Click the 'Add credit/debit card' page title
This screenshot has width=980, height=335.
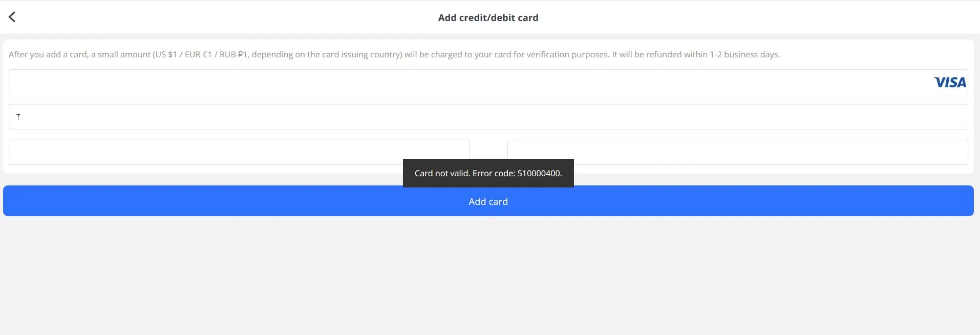pyautogui.click(x=488, y=18)
